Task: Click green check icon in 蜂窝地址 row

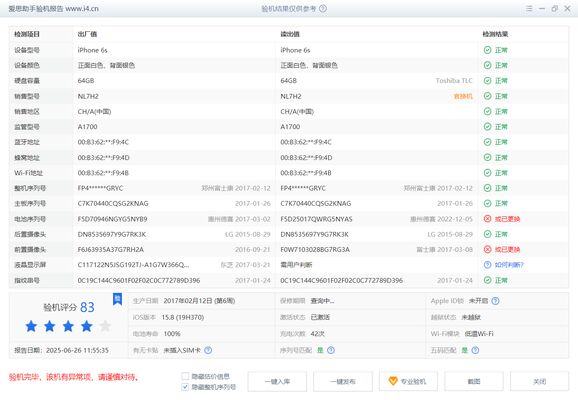Action: tap(487, 157)
